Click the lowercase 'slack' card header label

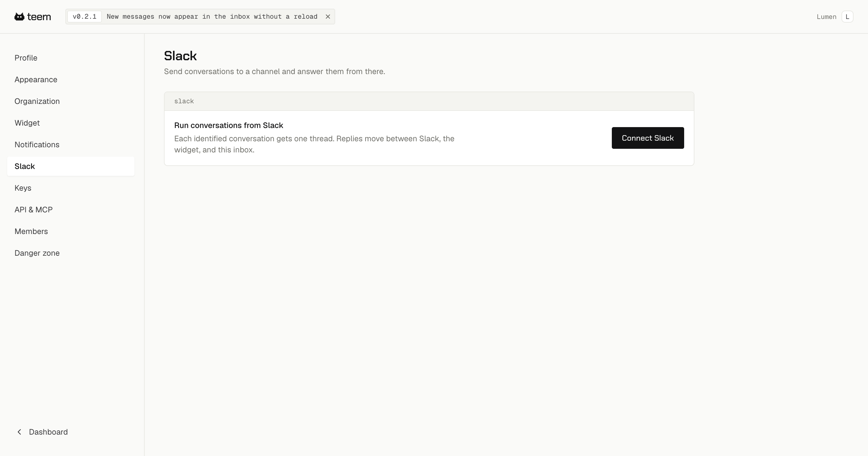pos(184,101)
